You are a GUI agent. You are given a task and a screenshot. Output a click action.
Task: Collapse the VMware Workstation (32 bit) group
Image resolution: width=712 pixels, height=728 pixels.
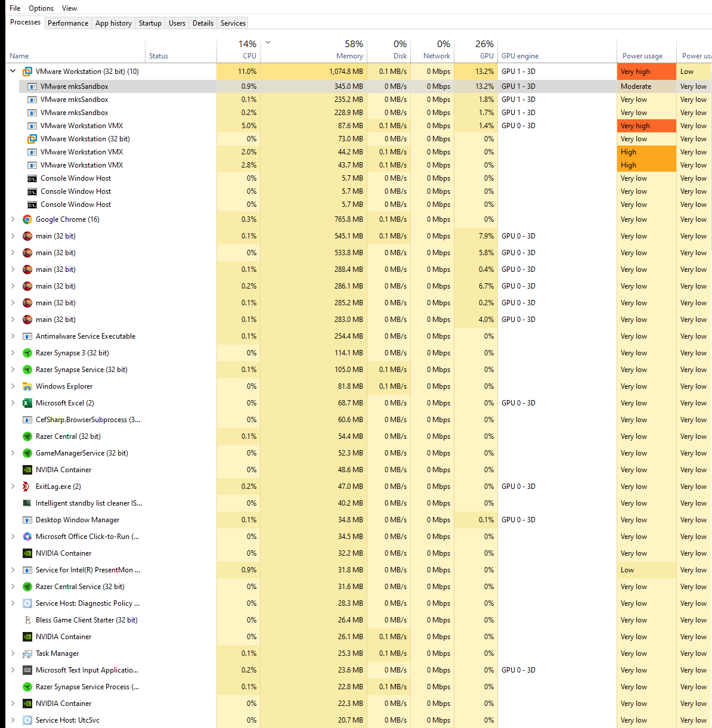[13, 72]
